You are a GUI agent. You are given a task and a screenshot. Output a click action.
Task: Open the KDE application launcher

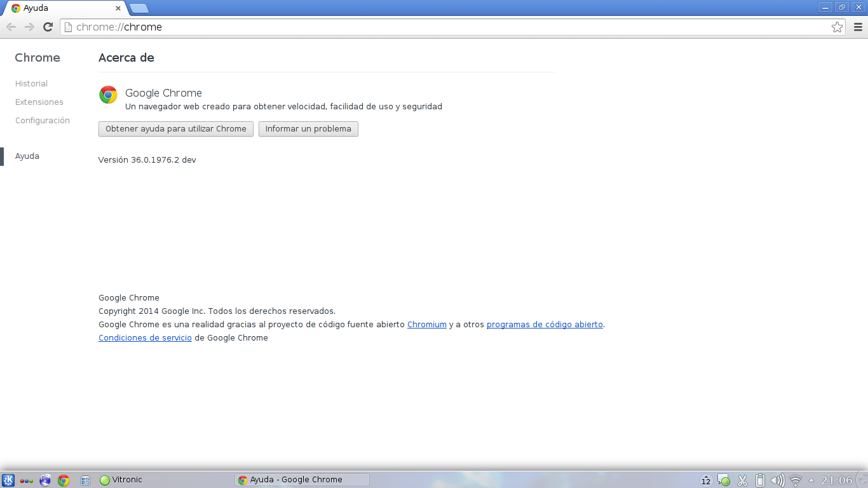click(8, 480)
